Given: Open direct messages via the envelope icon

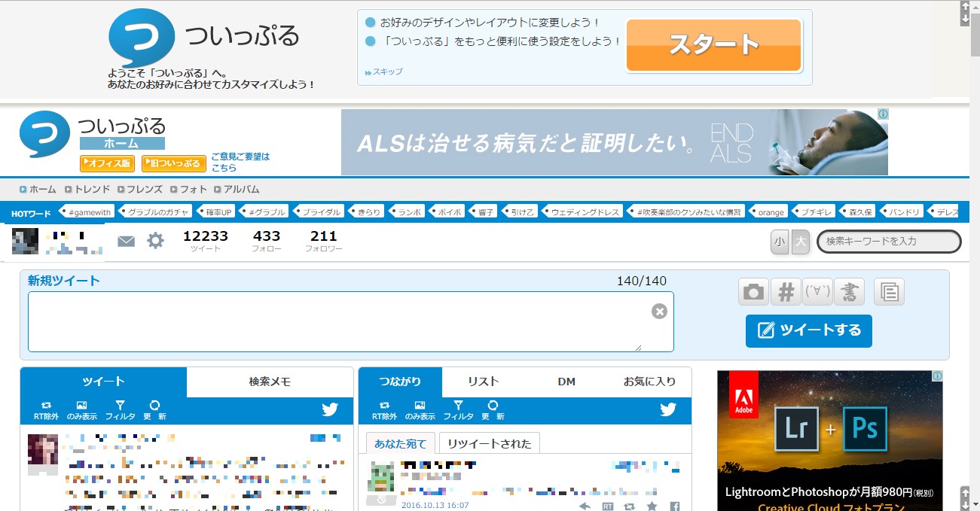Looking at the screenshot, I should pyautogui.click(x=126, y=241).
